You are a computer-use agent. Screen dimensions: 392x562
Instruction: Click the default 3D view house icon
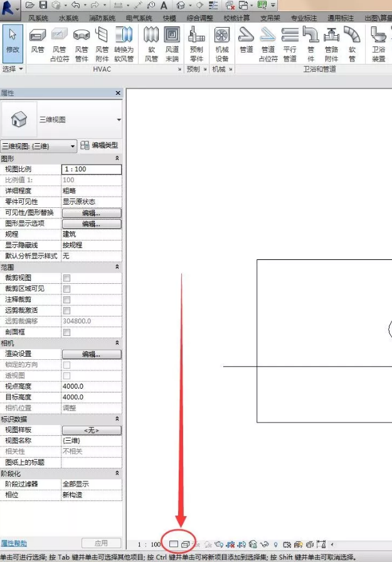click(181, 6)
